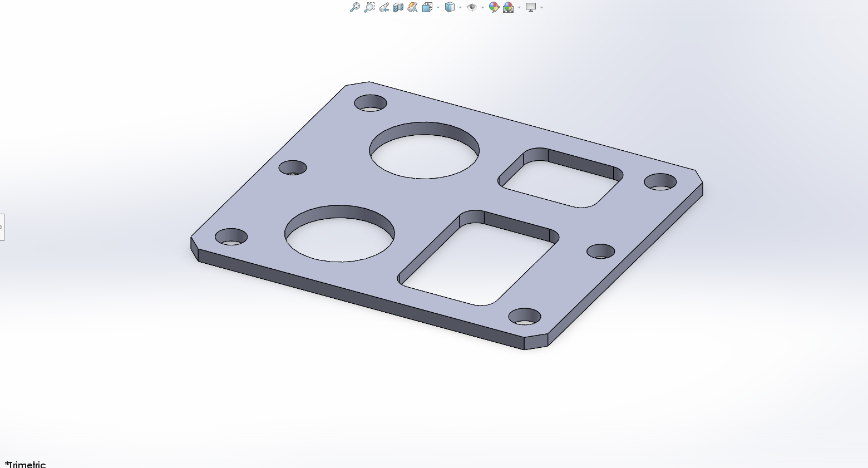The height and width of the screenshot is (468, 868).
Task: Toggle the Section View tool
Action: pyautogui.click(x=398, y=7)
